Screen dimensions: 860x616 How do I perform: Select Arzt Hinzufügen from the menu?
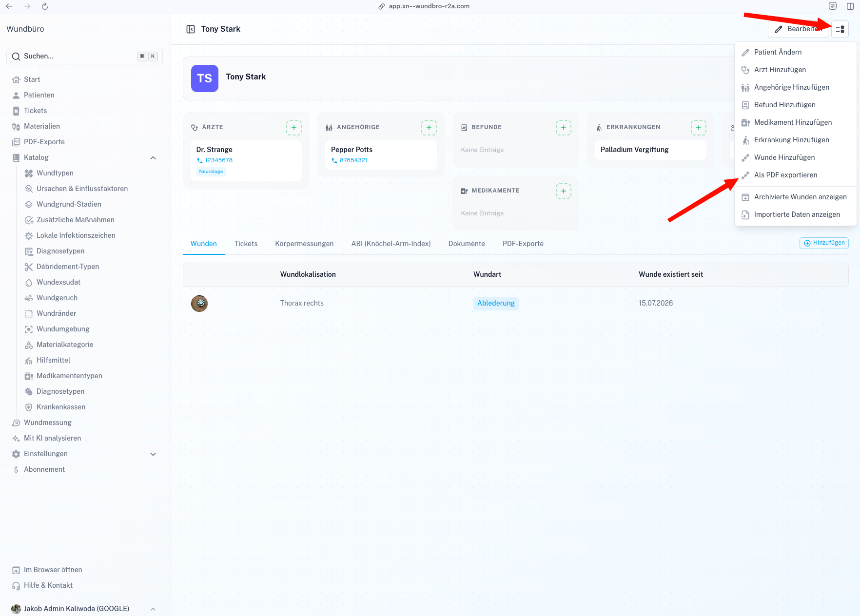point(795,70)
